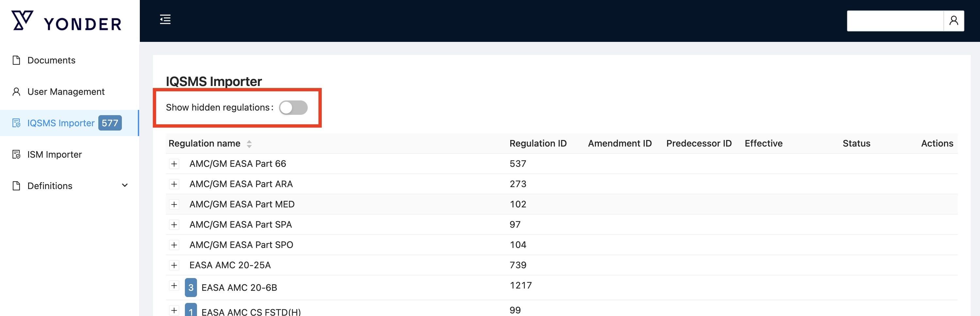Select the EASA AMC 20-6B name
The image size is (980, 316).
239,288
